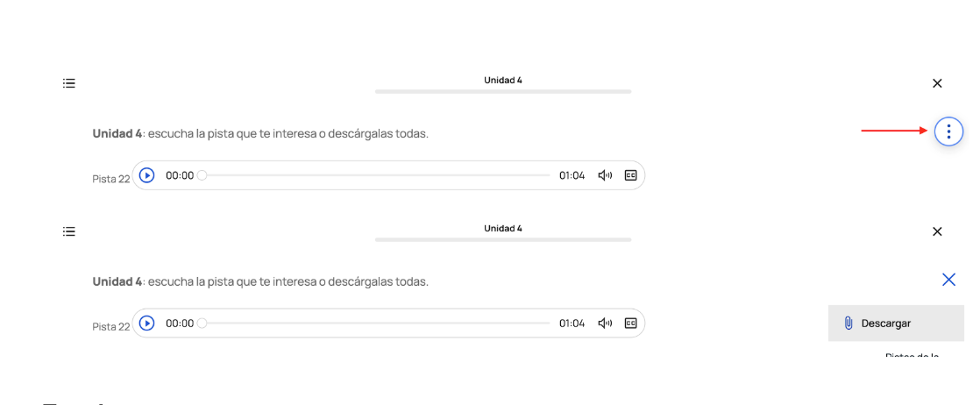Play Pista 22 in the lower audio player

click(x=147, y=323)
